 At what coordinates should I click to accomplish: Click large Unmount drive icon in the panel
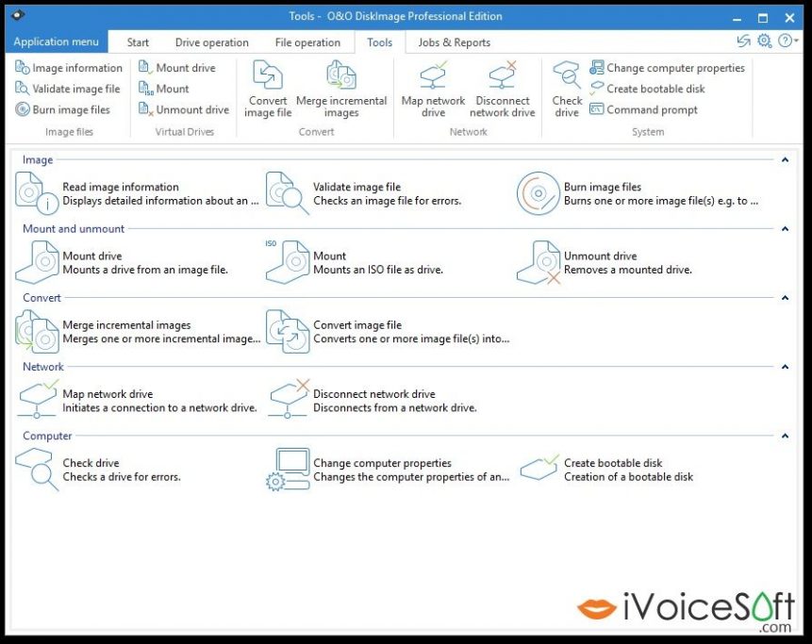539,262
